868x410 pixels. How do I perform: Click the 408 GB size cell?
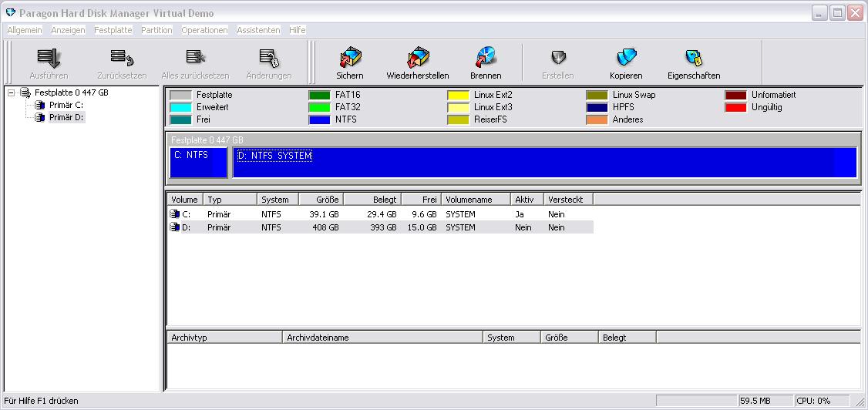tap(327, 227)
